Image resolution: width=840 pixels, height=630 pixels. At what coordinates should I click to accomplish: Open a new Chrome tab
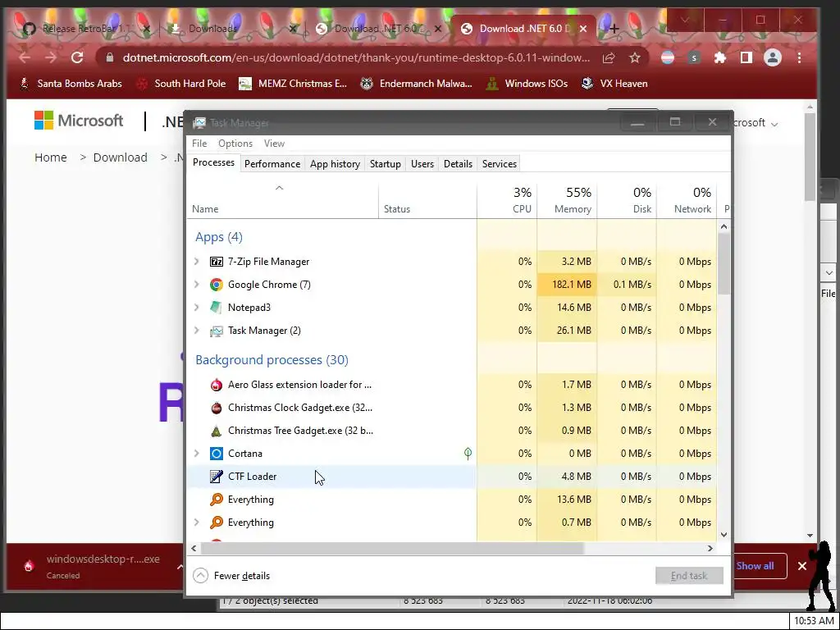point(614,29)
